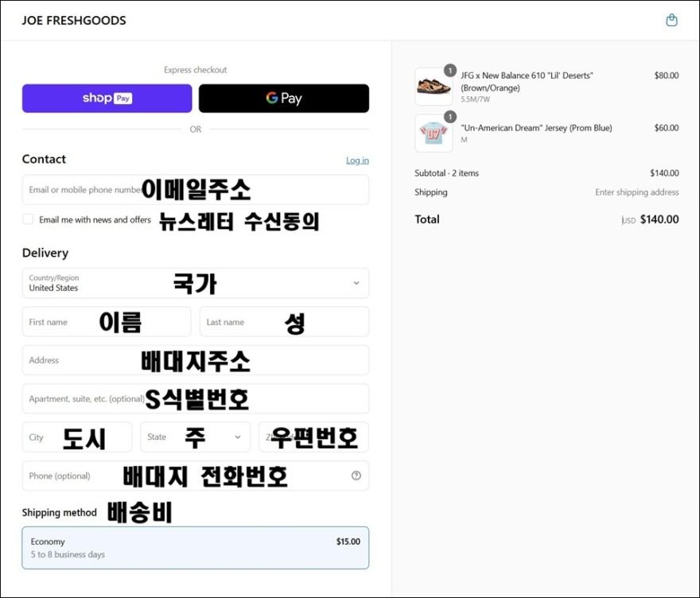Click into the Last name field
Image resolution: width=700 pixels, height=598 pixels.
[x=285, y=322]
